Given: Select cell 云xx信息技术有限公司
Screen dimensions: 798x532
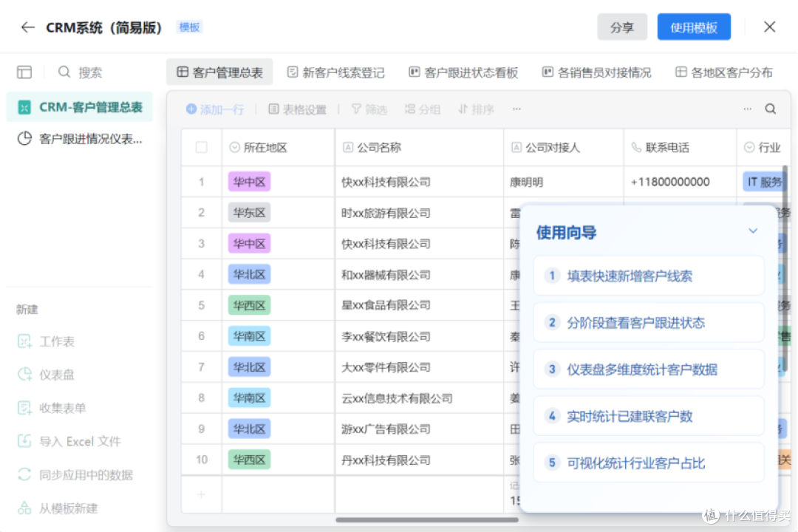Looking at the screenshot, I should tap(420, 398).
